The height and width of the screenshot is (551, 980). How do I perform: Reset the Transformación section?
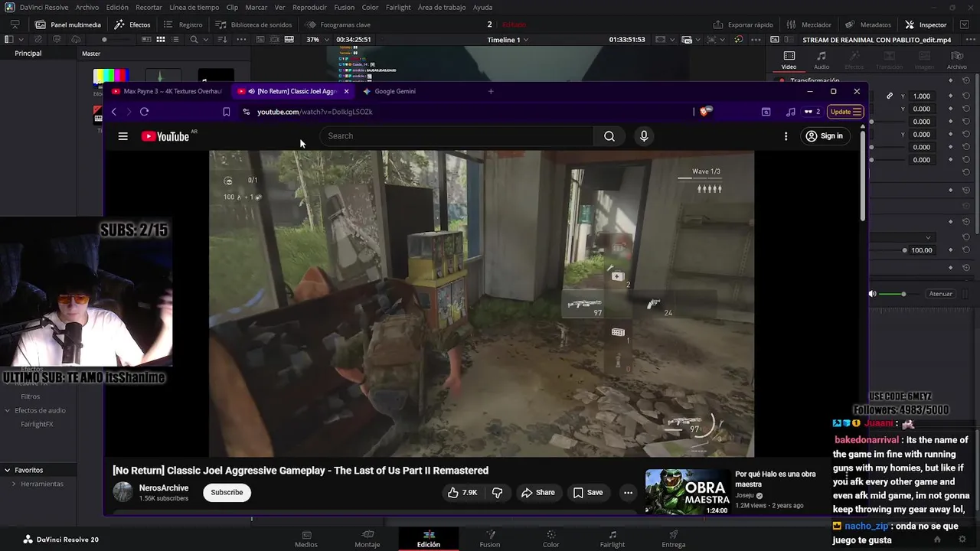(x=966, y=80)
